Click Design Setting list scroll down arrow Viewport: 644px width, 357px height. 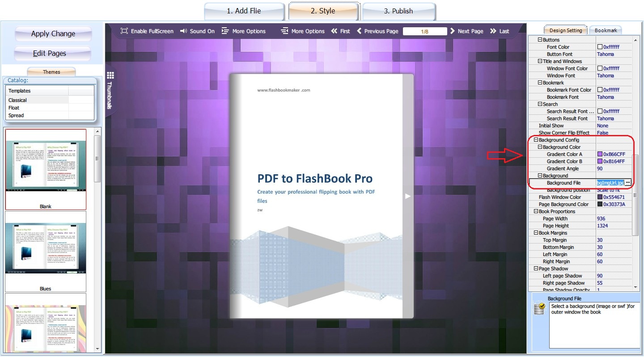636,287
